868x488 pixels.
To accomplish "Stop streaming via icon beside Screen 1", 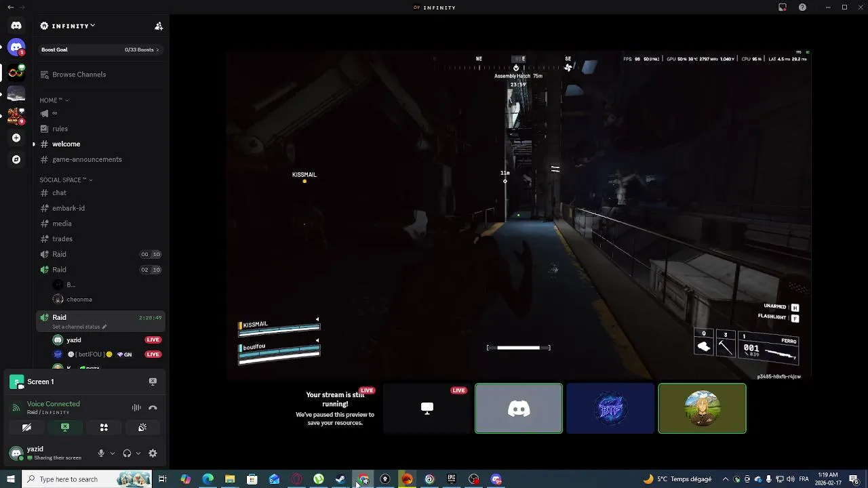I will point(153,382).
